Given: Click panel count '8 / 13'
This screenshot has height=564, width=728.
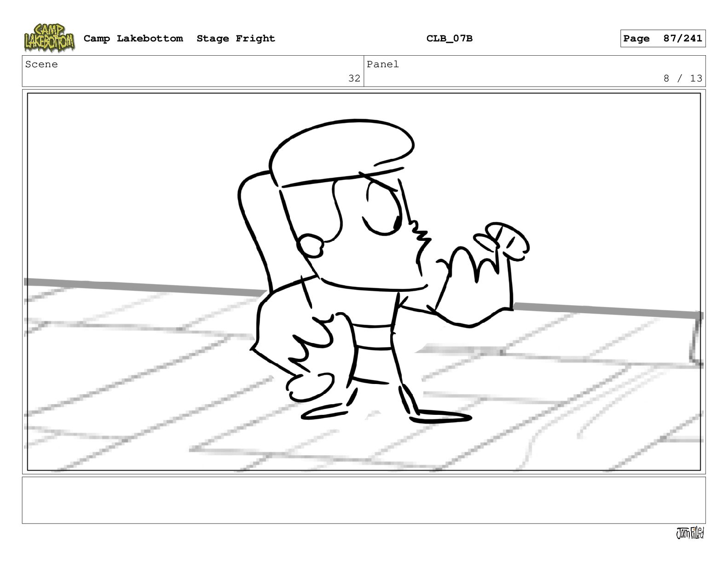Looking at the screenshot, I should click(682, 78).
